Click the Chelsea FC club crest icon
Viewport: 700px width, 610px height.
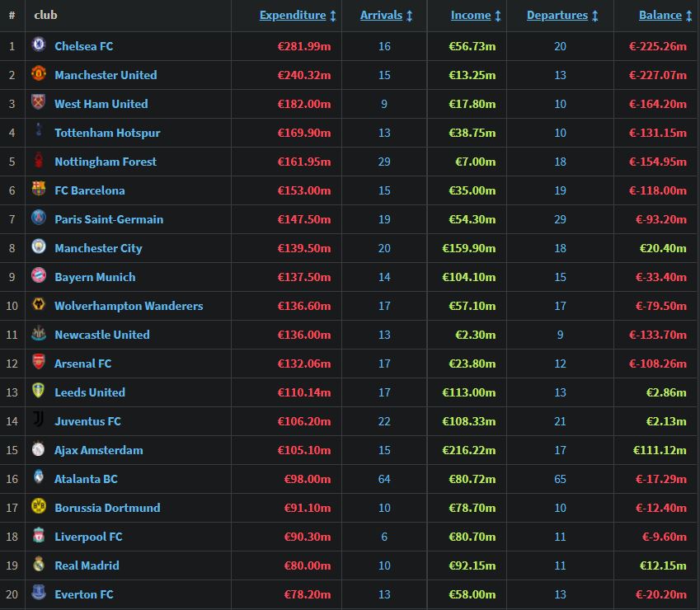[39, 46]
